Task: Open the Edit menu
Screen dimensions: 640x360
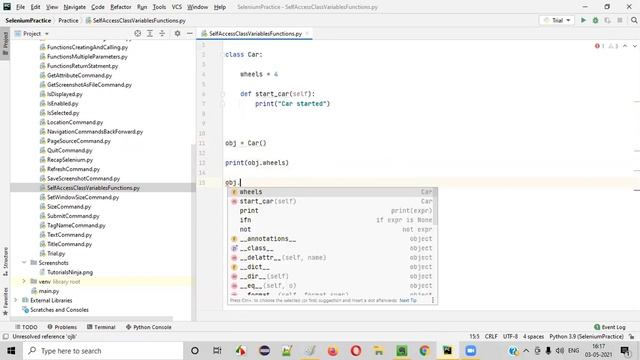Action: click(x=36, y=7)
